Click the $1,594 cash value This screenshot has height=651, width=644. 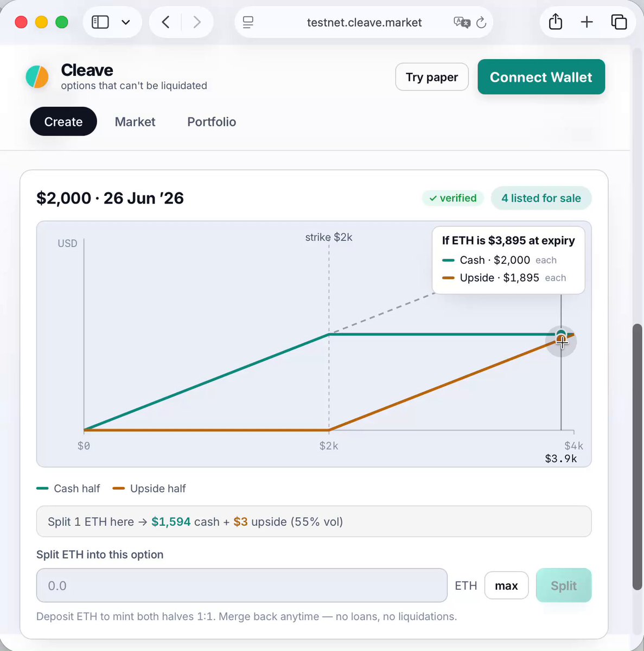[x=171, y=522]
